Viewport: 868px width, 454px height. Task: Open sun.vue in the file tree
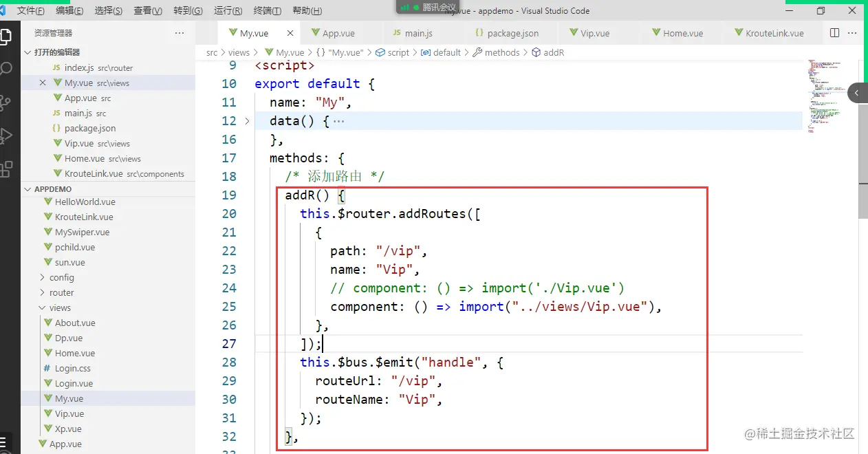[x=108, y=262]
